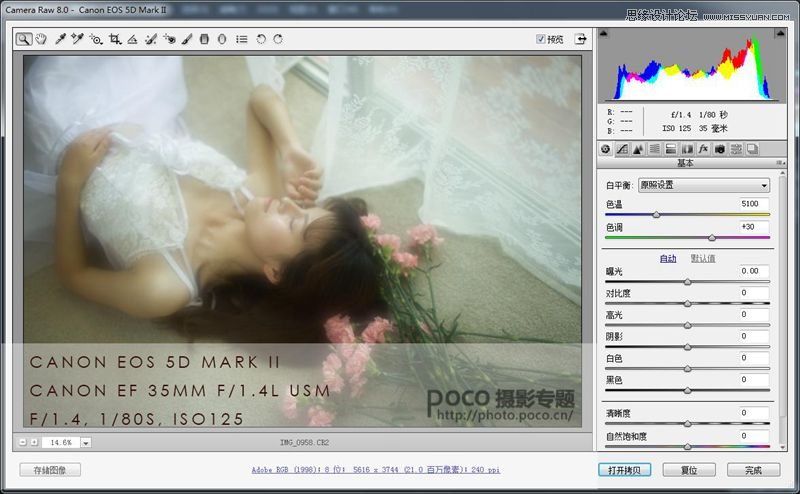Select the Spot Removal tool

click(151, 39)
